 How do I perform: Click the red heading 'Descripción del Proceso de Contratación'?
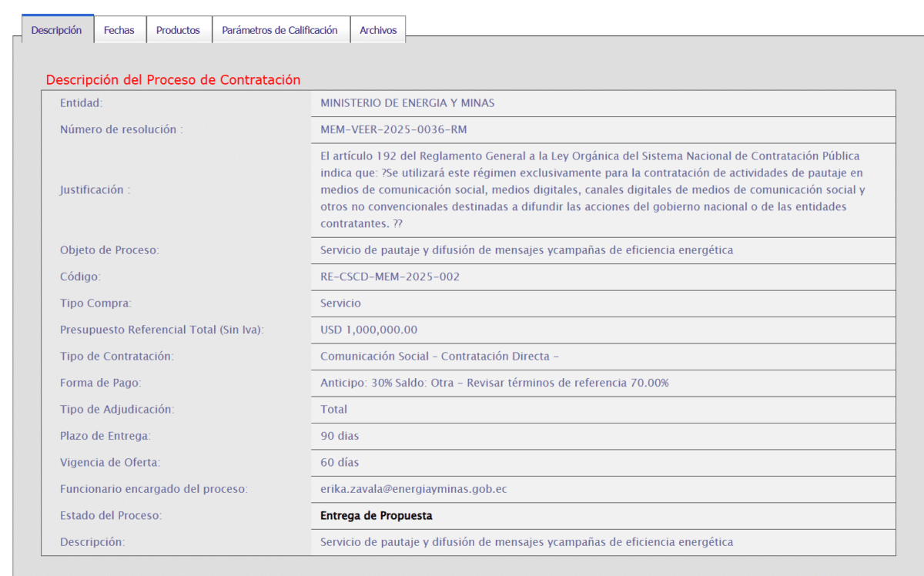[x=173, y=79]
